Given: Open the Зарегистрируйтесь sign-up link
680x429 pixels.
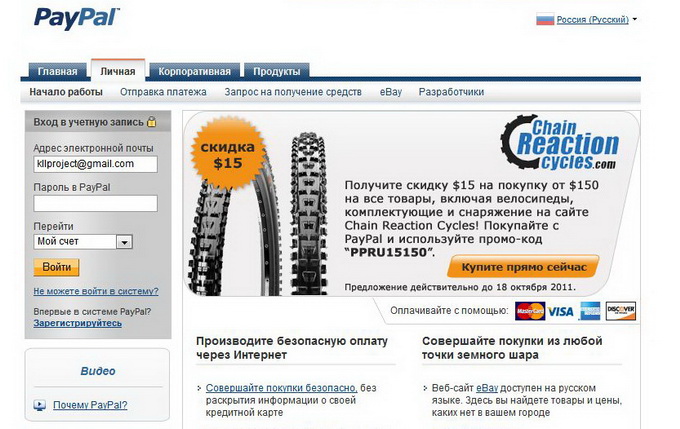Looking at the screenshot, I should 78,323.
